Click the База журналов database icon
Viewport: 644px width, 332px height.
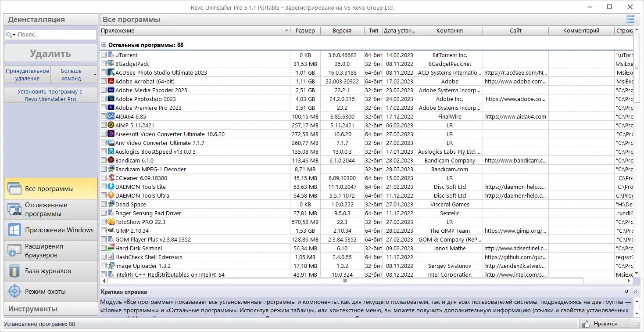(x=14, y=271)
